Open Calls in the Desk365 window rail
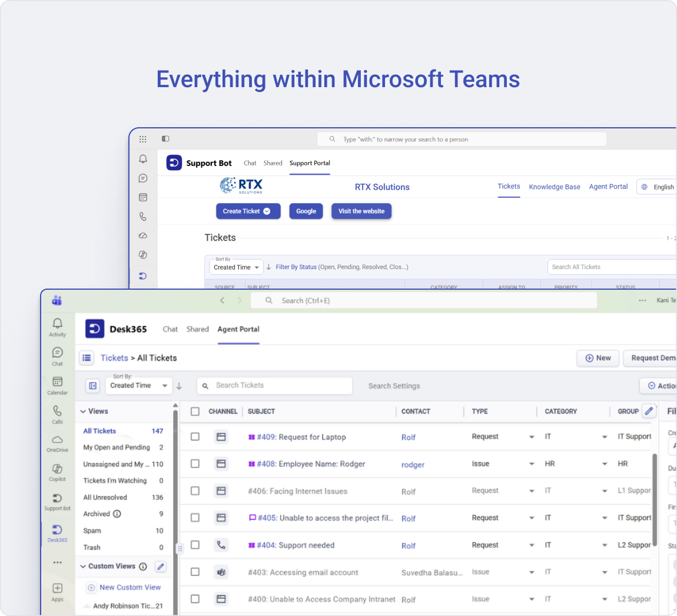 point(58,415)
